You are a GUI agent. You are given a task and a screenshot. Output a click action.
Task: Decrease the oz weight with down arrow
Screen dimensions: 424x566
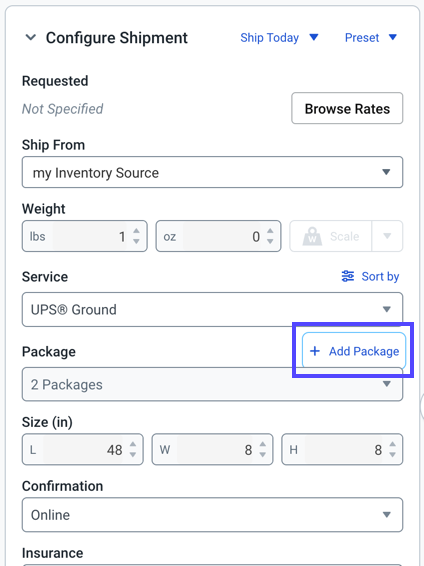click(x=270, y=241)
